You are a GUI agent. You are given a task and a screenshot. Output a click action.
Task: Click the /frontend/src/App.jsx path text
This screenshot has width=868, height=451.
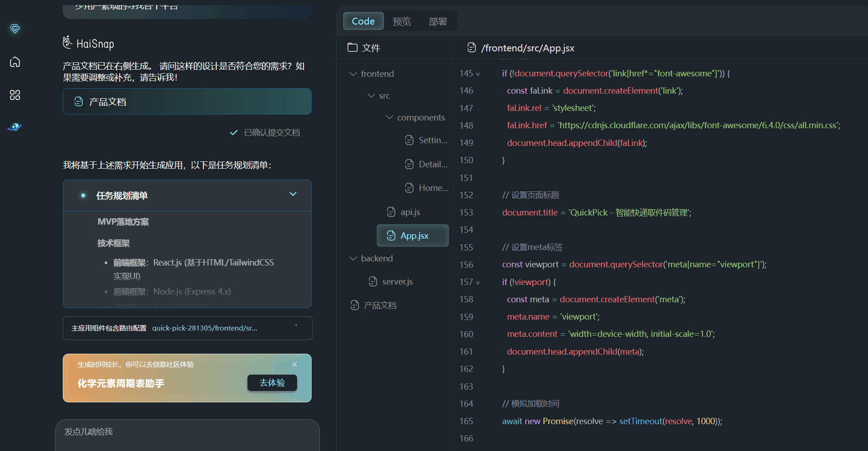coord(528,48)
